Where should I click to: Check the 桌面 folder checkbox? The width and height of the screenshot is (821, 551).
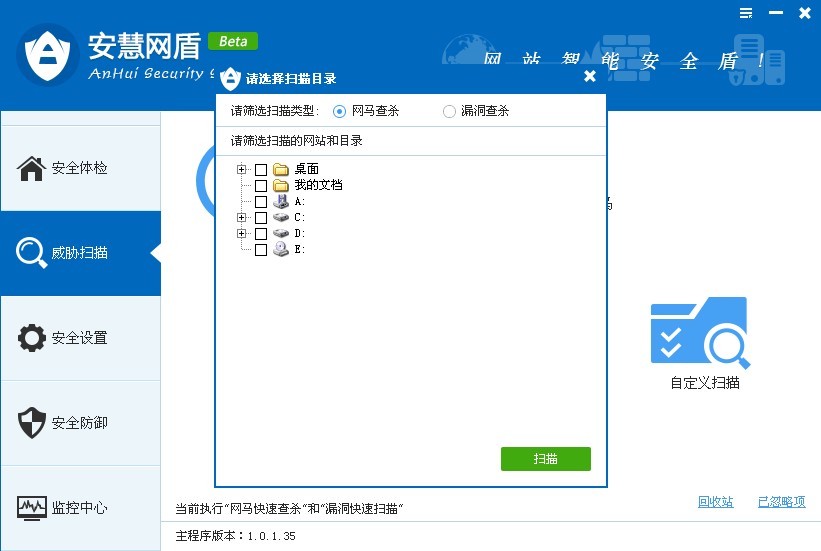[x=261, y=169]
